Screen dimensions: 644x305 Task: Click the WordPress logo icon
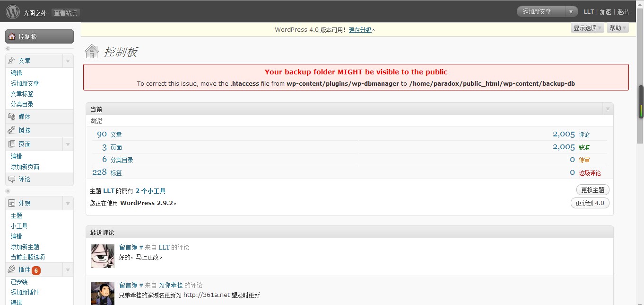[x=12, y=11]
